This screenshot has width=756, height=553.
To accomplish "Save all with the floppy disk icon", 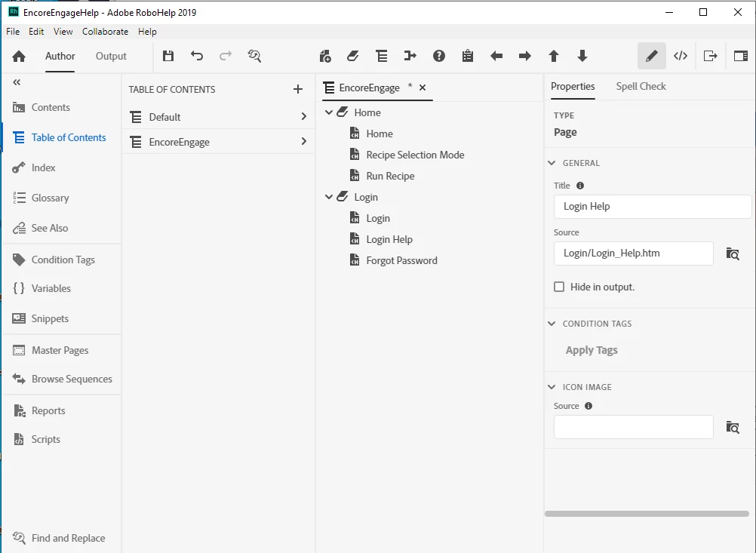I will tap(167, 56).
